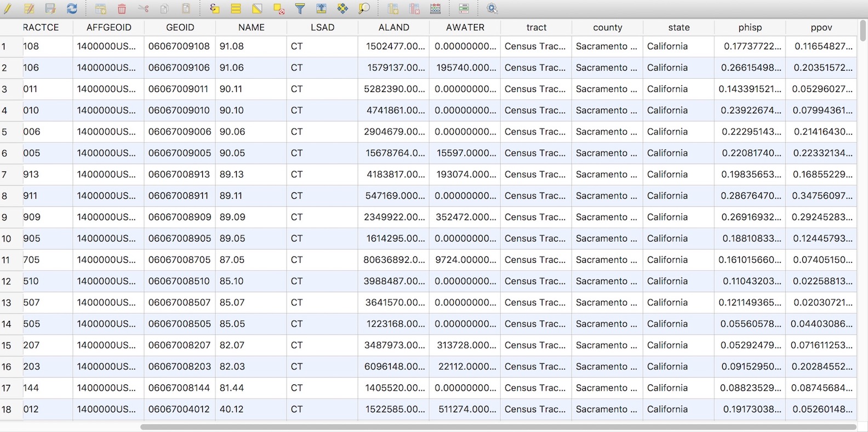This screenshot has height=432, width=868.
Task: Click the AWATER column header
Action: 465,27
